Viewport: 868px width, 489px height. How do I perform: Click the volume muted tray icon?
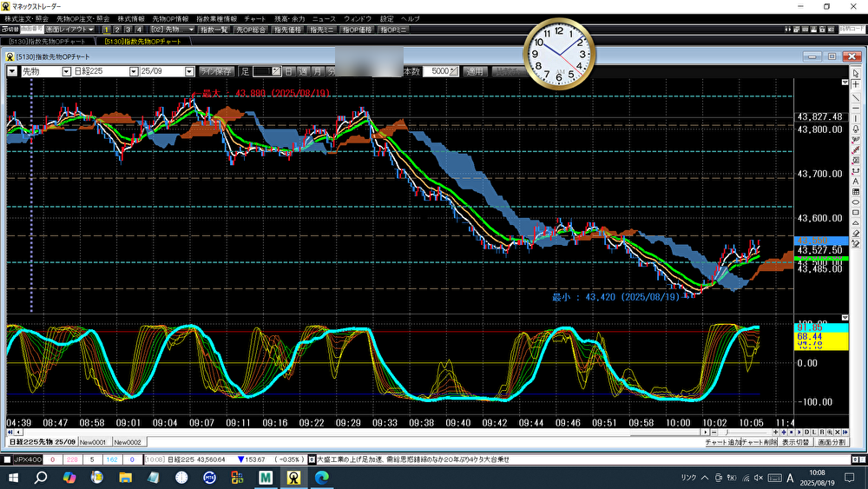tap(759, 478)
